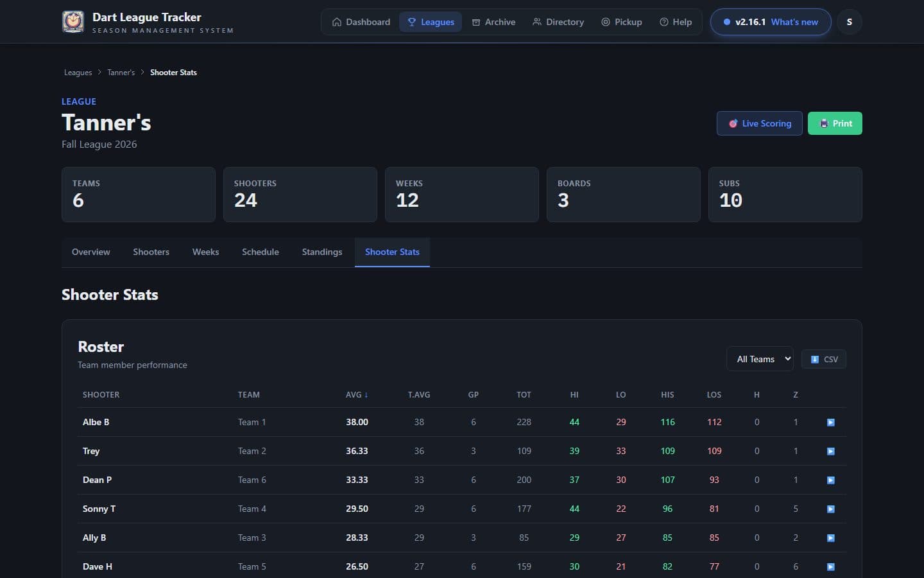Click the Teams stat card showing 6
Screen dimensions: 924x578
[139, 195]
